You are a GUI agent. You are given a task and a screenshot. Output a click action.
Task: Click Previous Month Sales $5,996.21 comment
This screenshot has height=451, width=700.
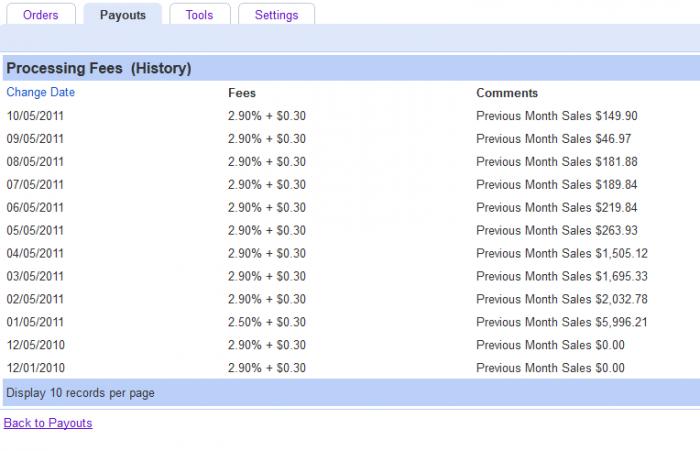coord(562,322)
